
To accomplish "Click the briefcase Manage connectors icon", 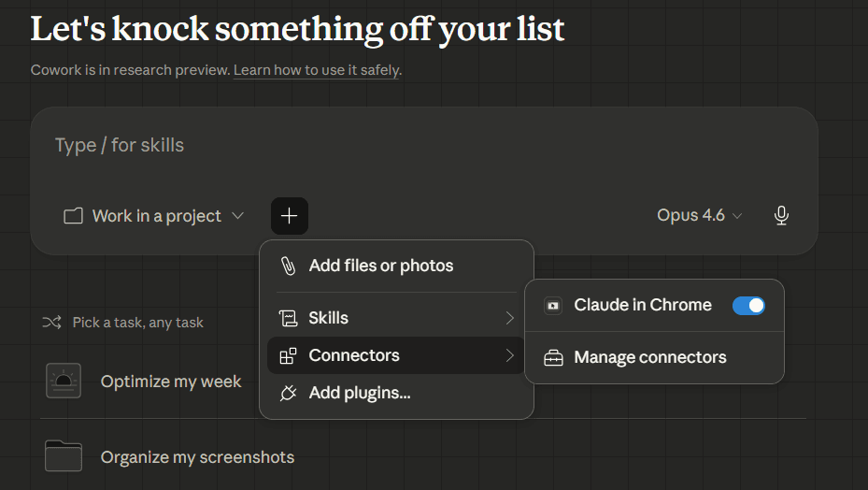I will pyautogui.click(x=553, y=357).
